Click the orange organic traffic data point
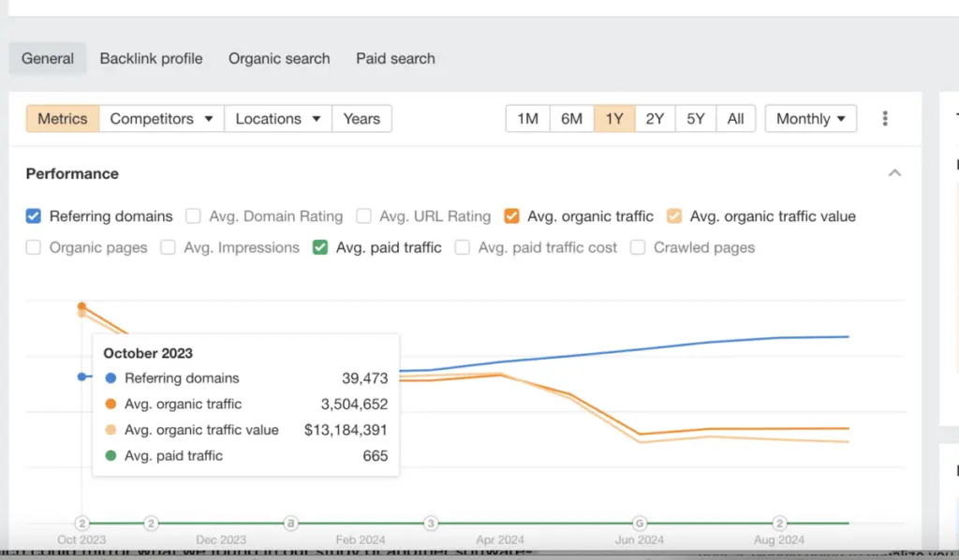The image size is (959, 560). (82, 306)
